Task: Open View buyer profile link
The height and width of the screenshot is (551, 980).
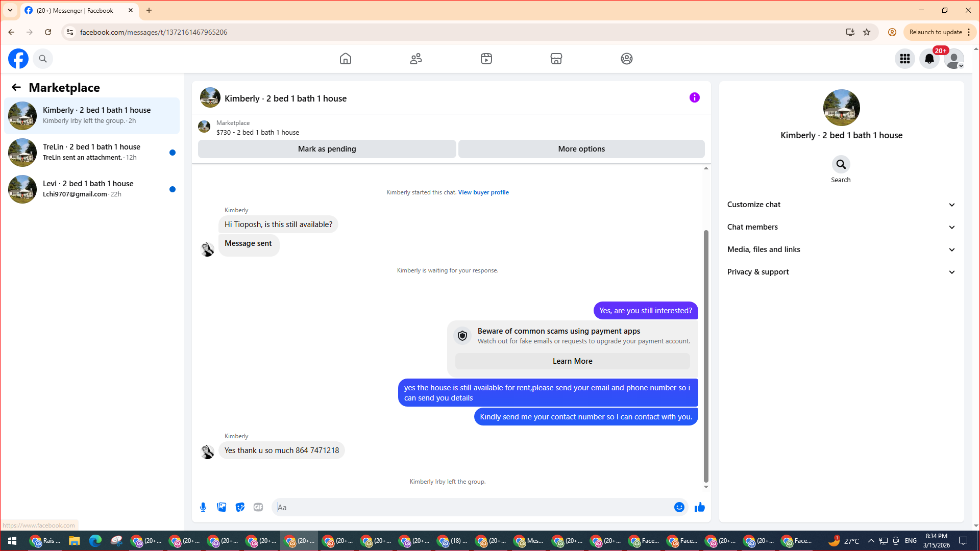Action: click(483, 192)
